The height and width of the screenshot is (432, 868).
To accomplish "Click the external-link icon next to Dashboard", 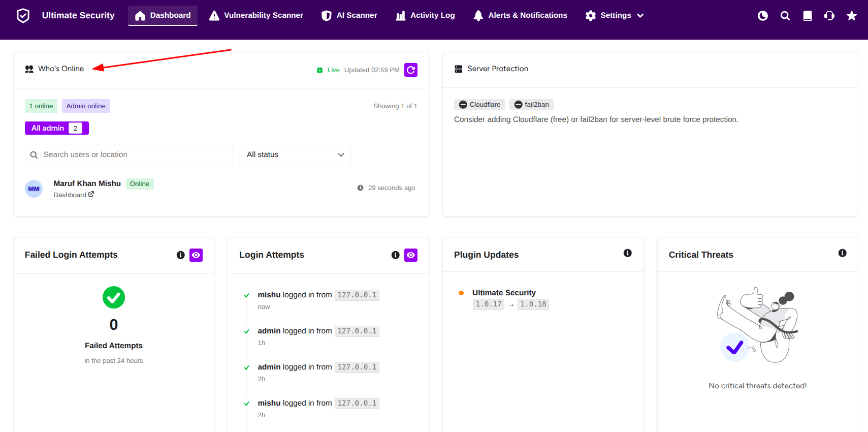I will 91,195.
